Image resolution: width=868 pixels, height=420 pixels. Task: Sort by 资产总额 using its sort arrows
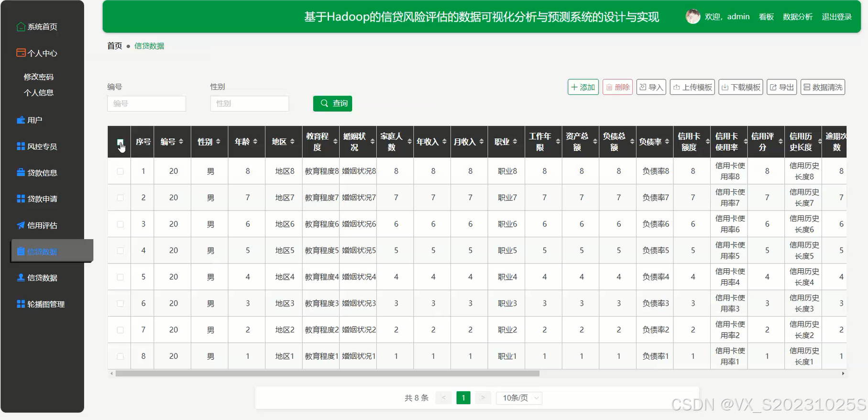[x=595, y=142]
